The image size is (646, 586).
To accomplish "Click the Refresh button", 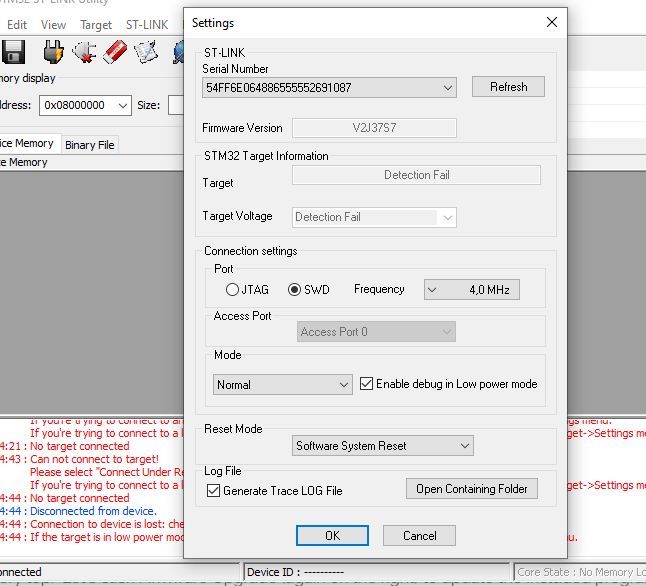I will [508, 87].
